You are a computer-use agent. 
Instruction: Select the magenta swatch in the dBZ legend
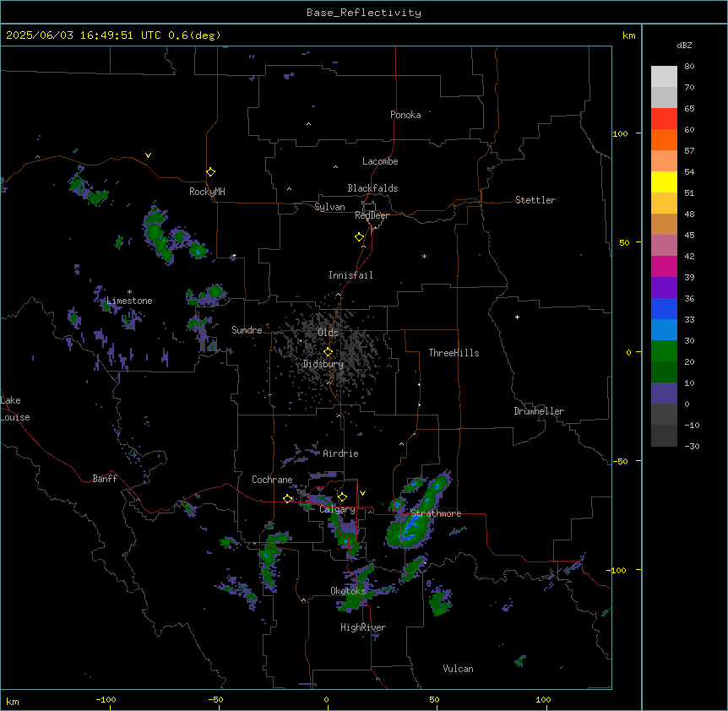pos(664,266)
